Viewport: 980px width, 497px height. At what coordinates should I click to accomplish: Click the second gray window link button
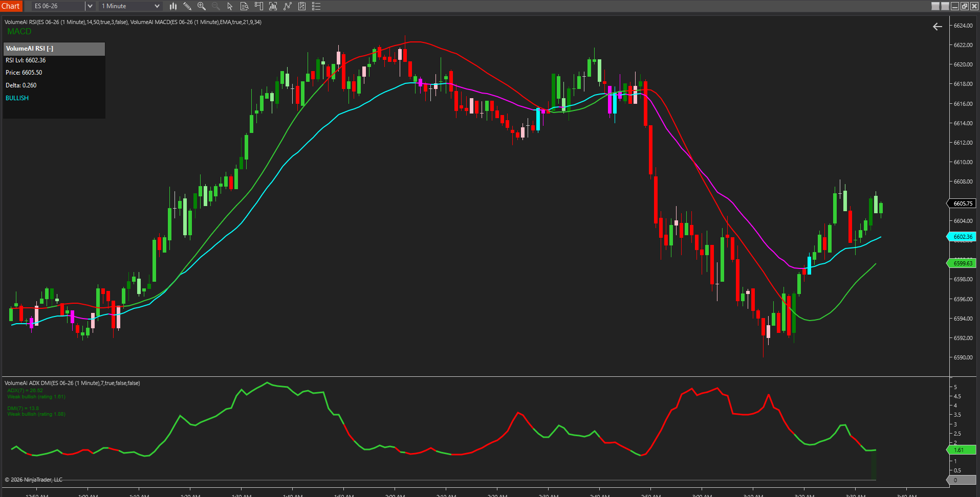click(945, 6)
